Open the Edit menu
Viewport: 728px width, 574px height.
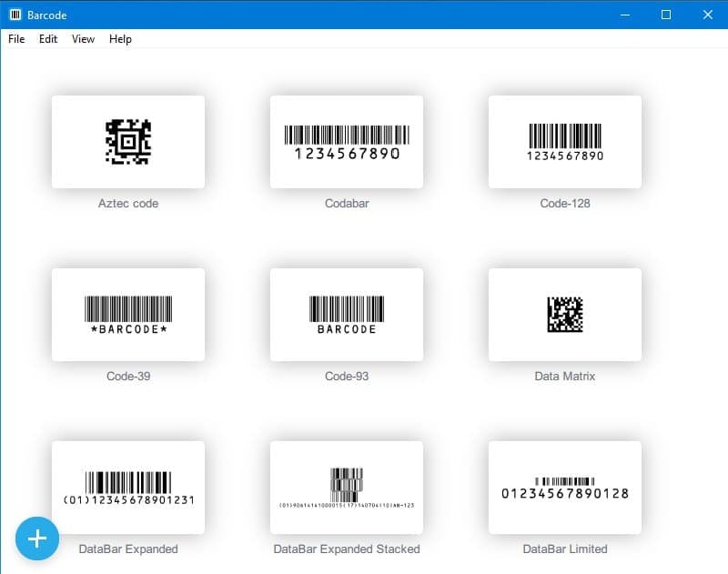click(x=48, y=39)
